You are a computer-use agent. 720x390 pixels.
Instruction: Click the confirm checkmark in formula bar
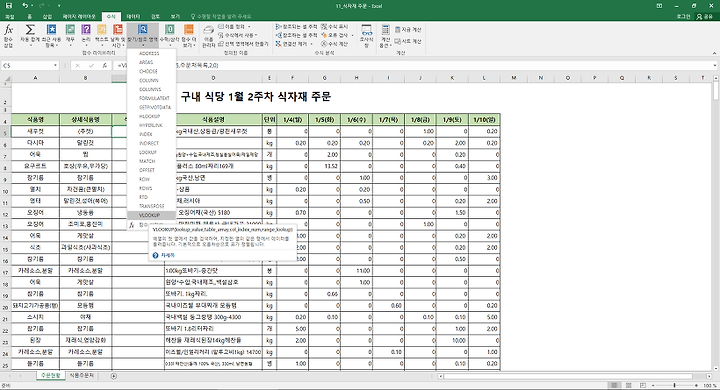91,66
